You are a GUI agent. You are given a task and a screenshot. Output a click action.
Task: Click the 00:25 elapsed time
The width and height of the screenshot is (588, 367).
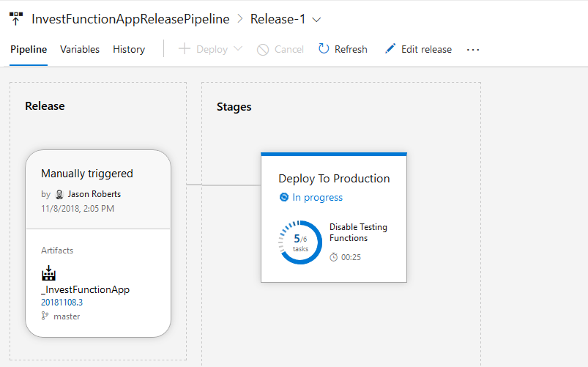pos(351,257)
